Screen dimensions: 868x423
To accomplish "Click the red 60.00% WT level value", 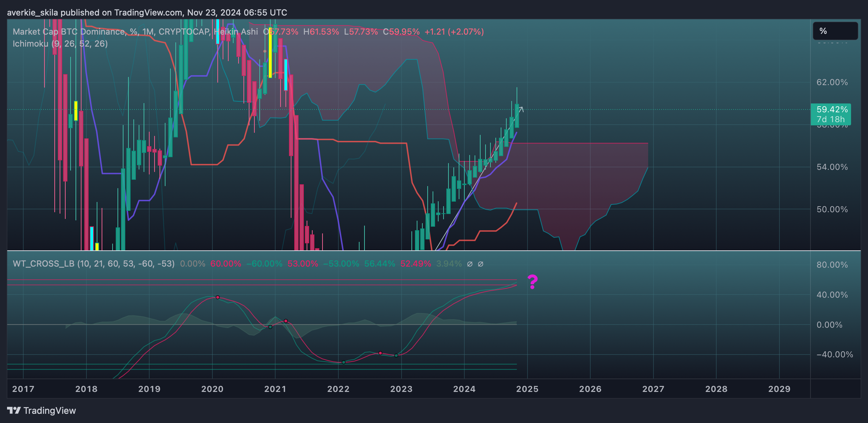I will (226, 264).
